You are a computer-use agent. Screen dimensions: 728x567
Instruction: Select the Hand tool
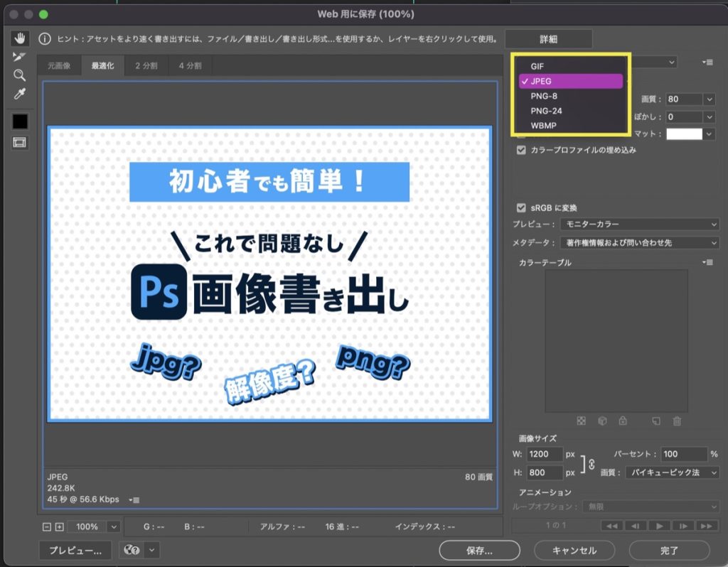pyautogui.click(x=20, y=38)
